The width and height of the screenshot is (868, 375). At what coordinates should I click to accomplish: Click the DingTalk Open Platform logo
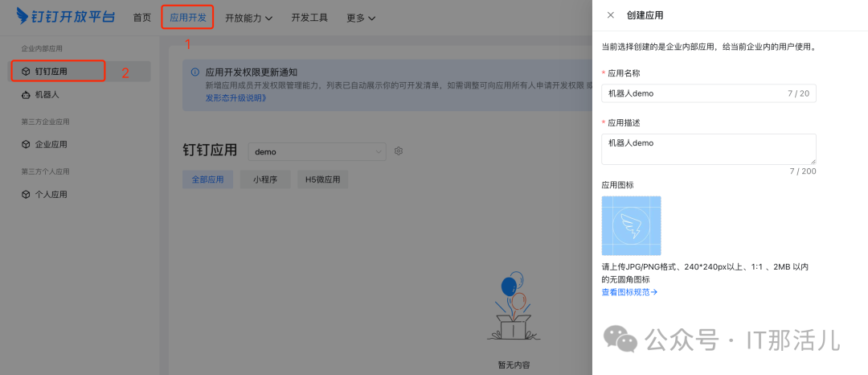[x=66, y=17]
